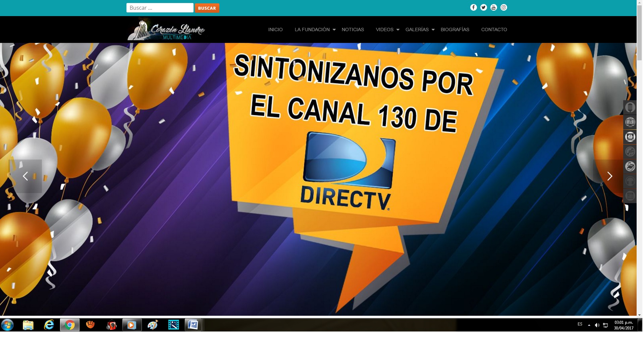Click the headphones icon in sidebar
644x362 pixels.
(630, 181)
